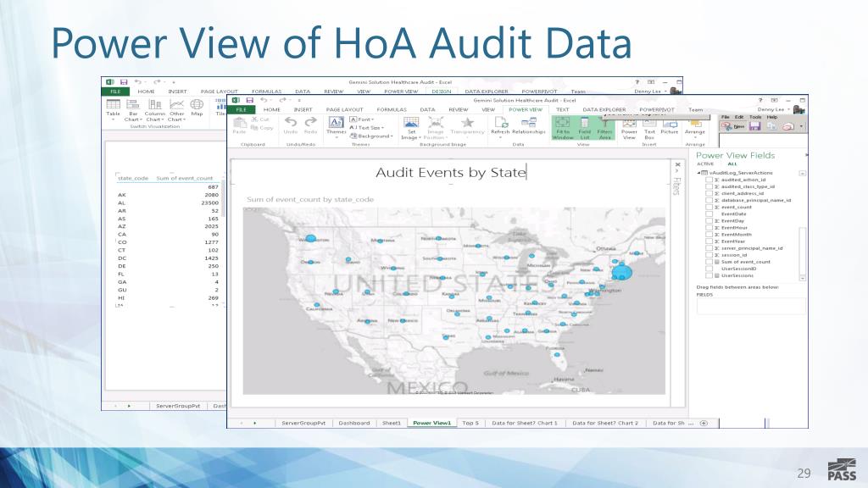
Task: Open Tools menu in small toolbar window
Action: pos(755,117)
